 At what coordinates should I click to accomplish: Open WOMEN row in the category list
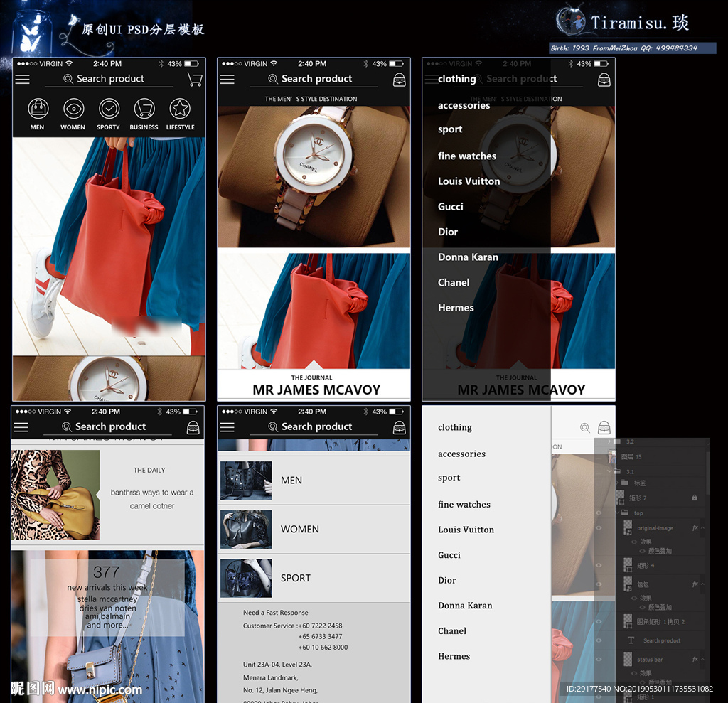(314, 530)
